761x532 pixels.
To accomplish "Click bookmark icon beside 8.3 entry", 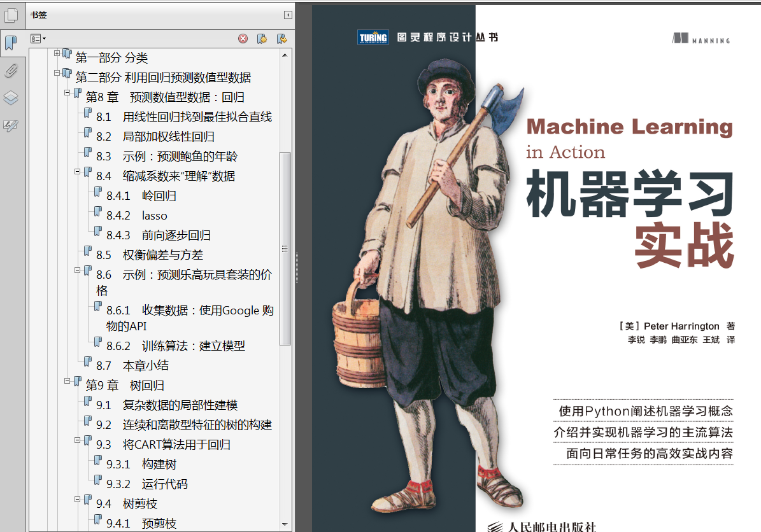I will pos(88,153).
